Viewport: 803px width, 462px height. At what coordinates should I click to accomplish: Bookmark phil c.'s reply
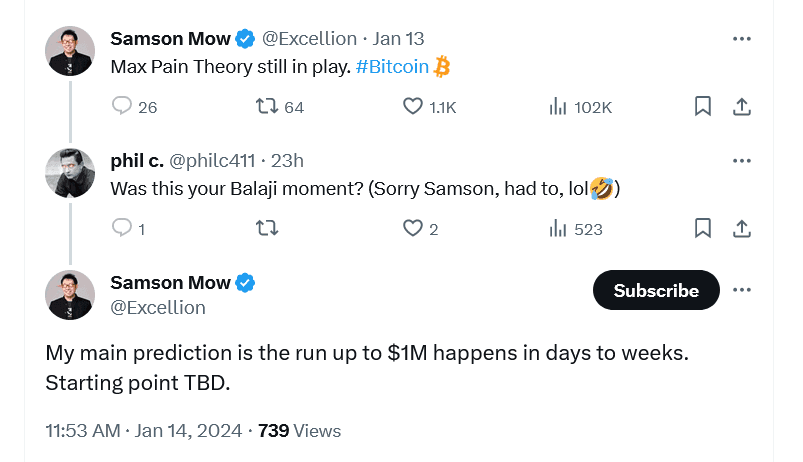[x=703, y=229]
